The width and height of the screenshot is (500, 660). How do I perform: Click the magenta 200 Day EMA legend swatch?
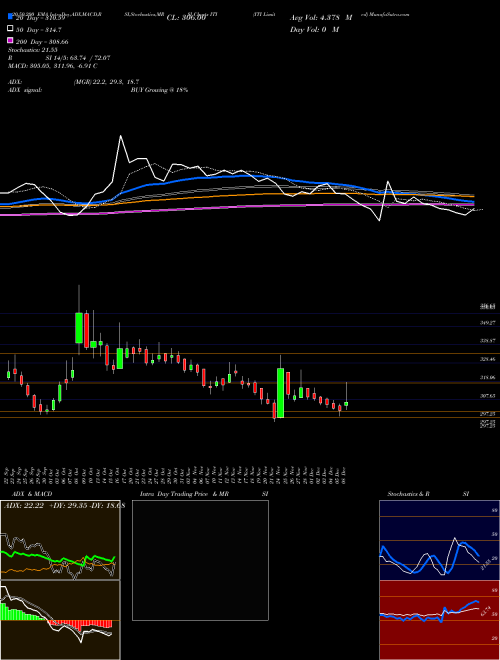pyautogui.click(x=10, y=40)
